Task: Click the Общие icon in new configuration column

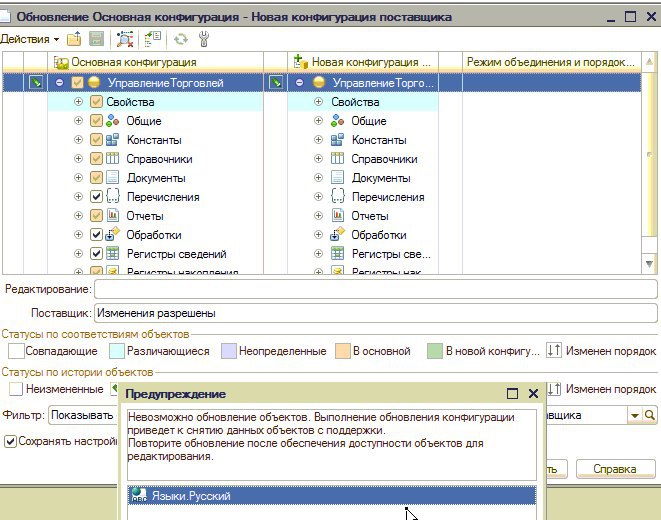Action: click(337, 121)
